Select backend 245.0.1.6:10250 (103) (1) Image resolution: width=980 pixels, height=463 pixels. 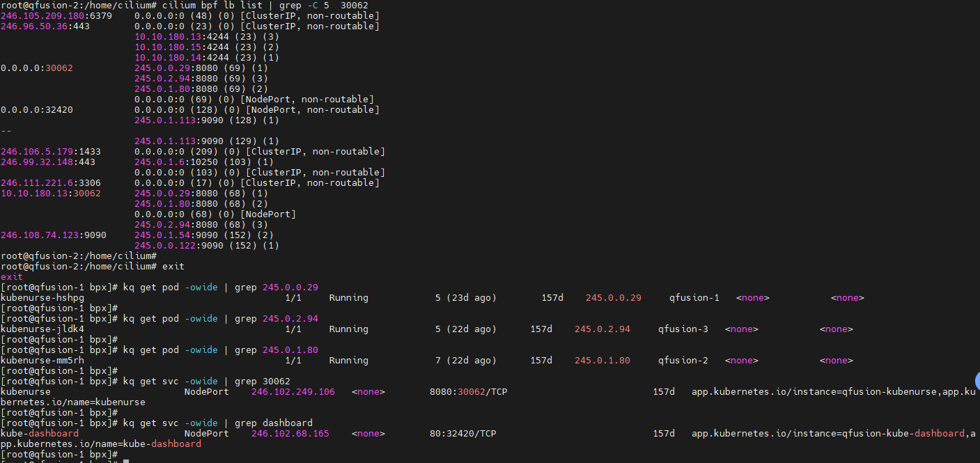click(x=203, y=162)
